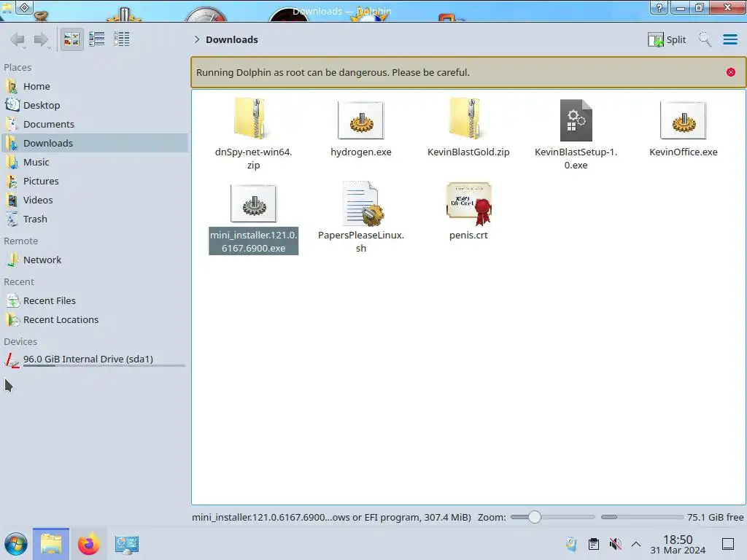This screenshot has height=560, width=747.
Task: Select the PapersPleaseLinux.sh script icon
Action: point(362,203)
